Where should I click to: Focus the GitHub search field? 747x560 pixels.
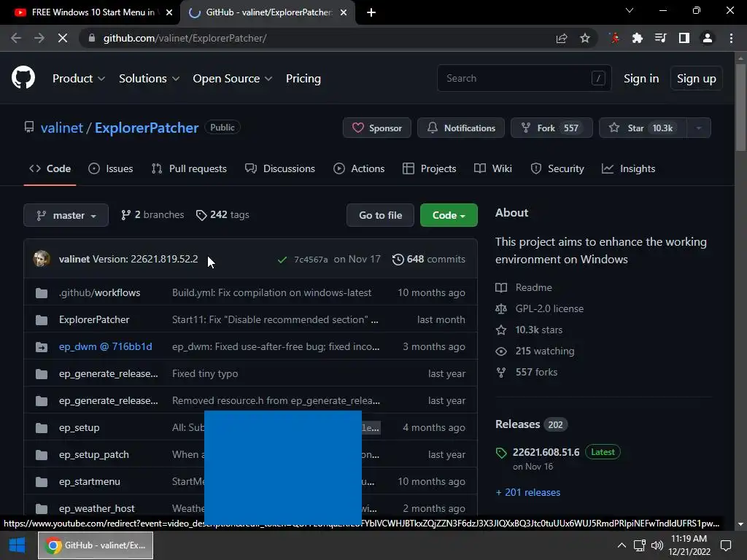click(x=524, y=78)
